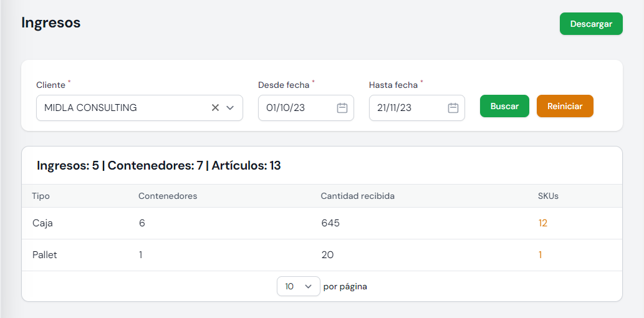Click the Hasta fecha date text 21/11/23
Screen dimensions: 644x318
(x=394, y=108)
